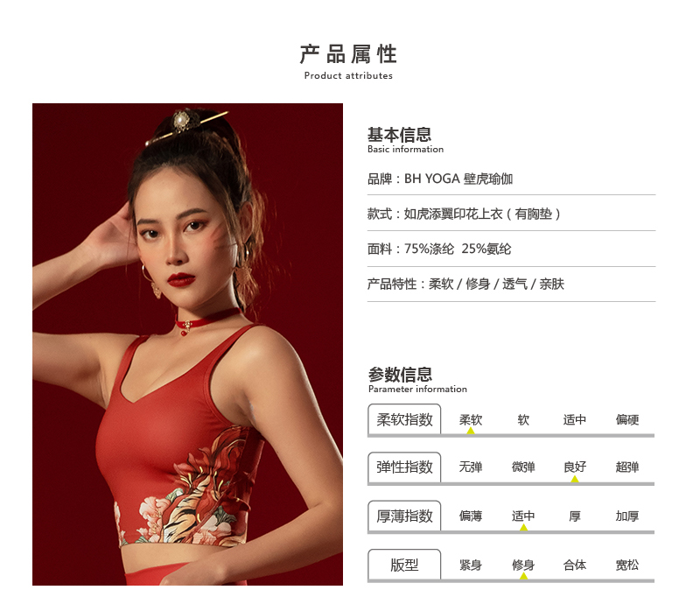Pick 紧身 fit option
700x604 pixels.
(x=471, y=565)
